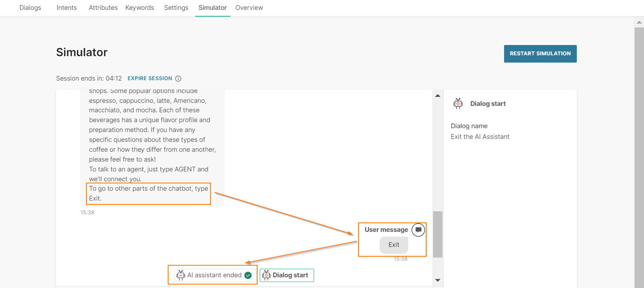Image resolution: width=644 pixels, height=288 pixels.
Task: Click the robot icon in Dialog start chip
Action: [x=266, y=275]
